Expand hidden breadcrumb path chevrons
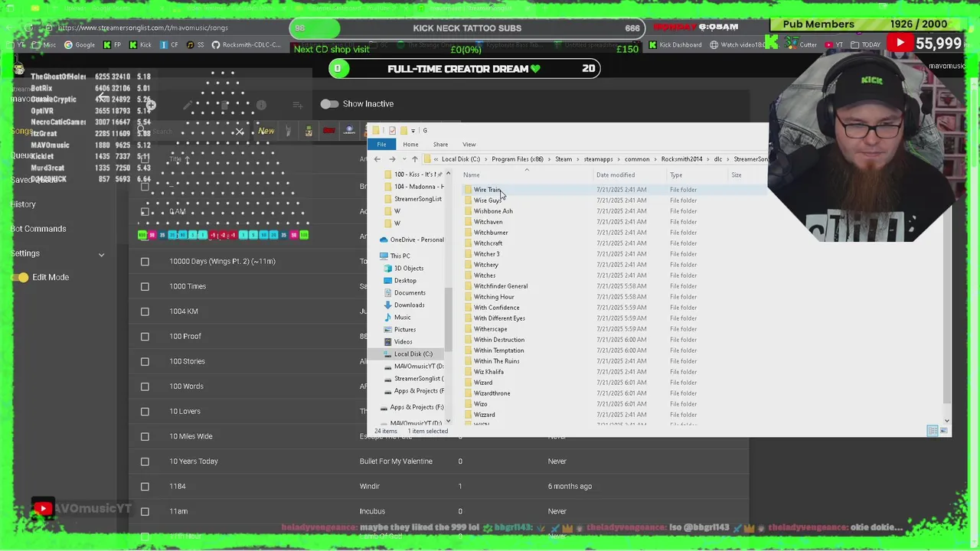This screenshot has height=551, width=980. coord(436,159)
